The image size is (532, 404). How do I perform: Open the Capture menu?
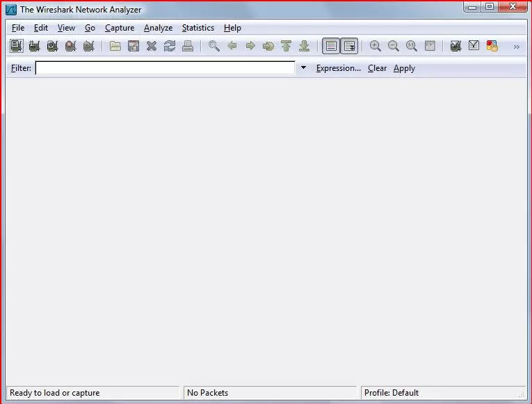pos(120,28)
